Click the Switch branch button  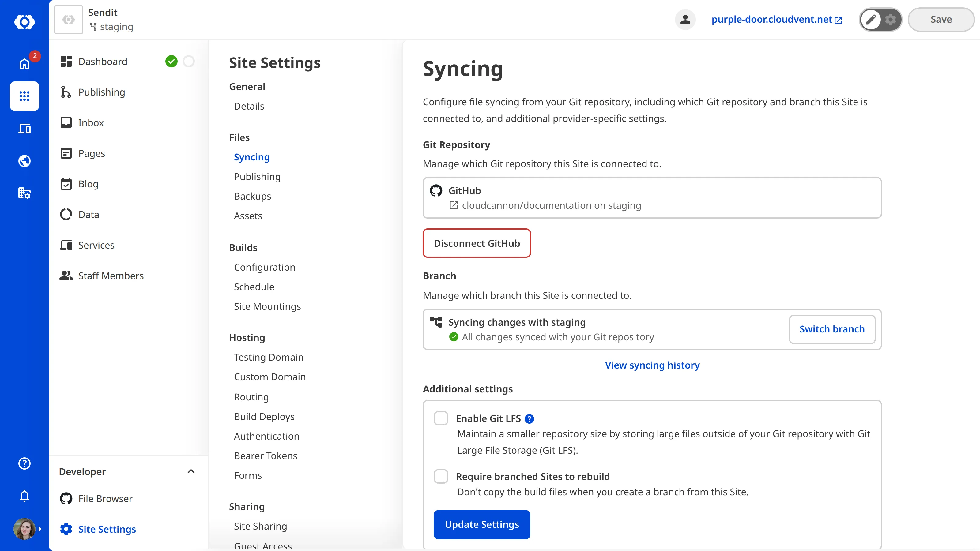[x=832, y=329]
